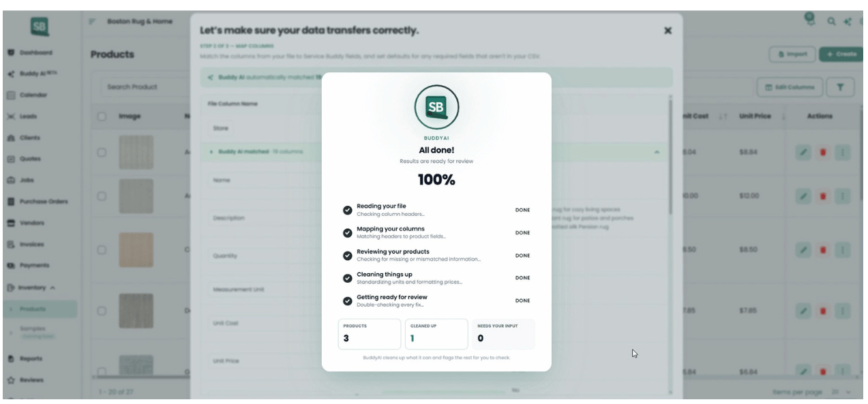Click the Clients sidebar icon

(x=12, y=138)
